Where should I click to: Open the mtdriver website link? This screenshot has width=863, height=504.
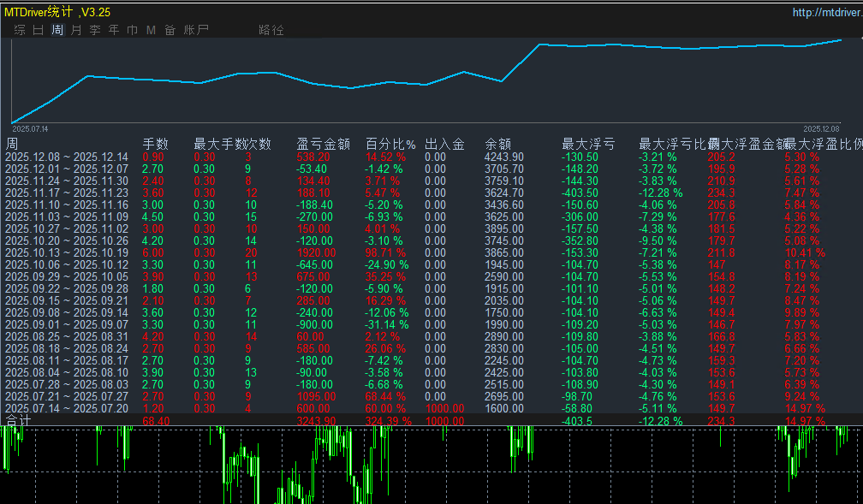(x=827, y=13)
